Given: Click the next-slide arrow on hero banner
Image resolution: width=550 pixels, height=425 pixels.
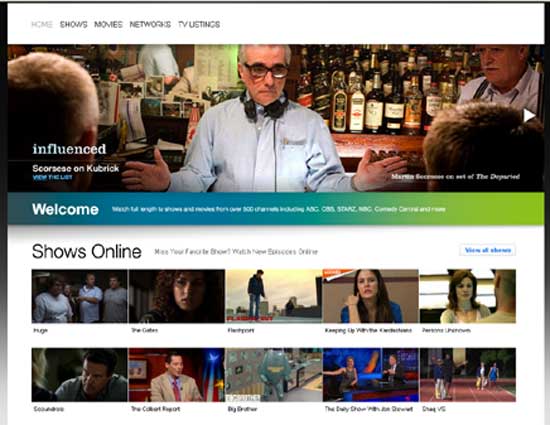Looking at the screenshot, I should [529, 115].
